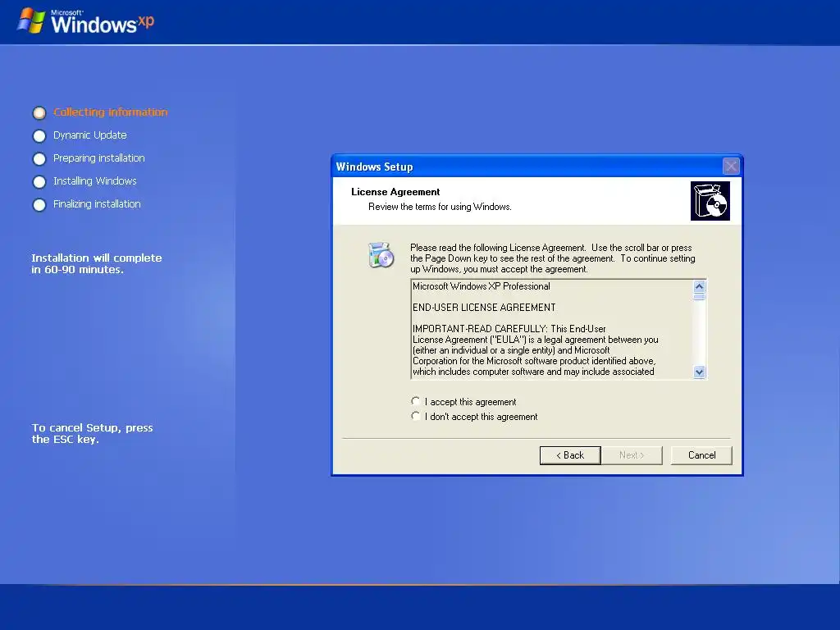Click "IMPORTANT-READ CAREFULLY" line in the license text
840x630 pixels.
coord(509,329)
